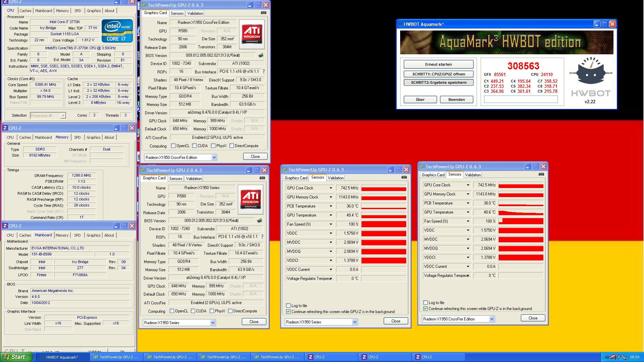Click the AquaMark3 HWBOT edition banner
644x362 pixels.
point(506,42)
